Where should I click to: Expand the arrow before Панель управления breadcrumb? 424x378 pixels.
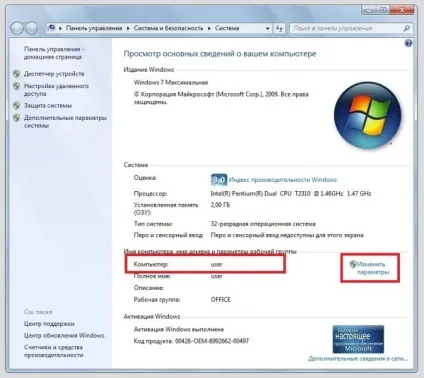[x=60, y=29]
